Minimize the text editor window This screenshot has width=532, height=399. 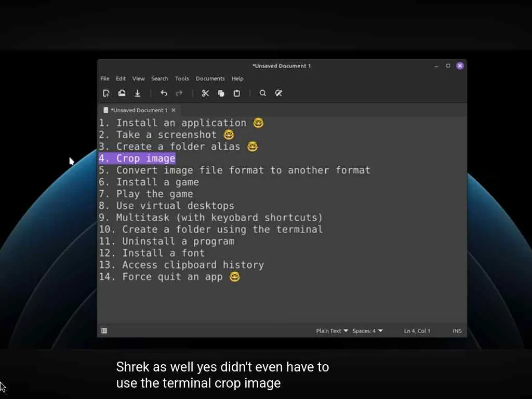pyautogui.click(x=436, y=66)
